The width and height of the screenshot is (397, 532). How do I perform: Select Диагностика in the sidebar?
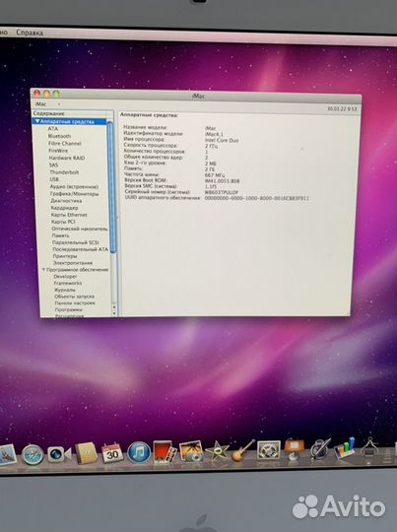pos(66,201)
